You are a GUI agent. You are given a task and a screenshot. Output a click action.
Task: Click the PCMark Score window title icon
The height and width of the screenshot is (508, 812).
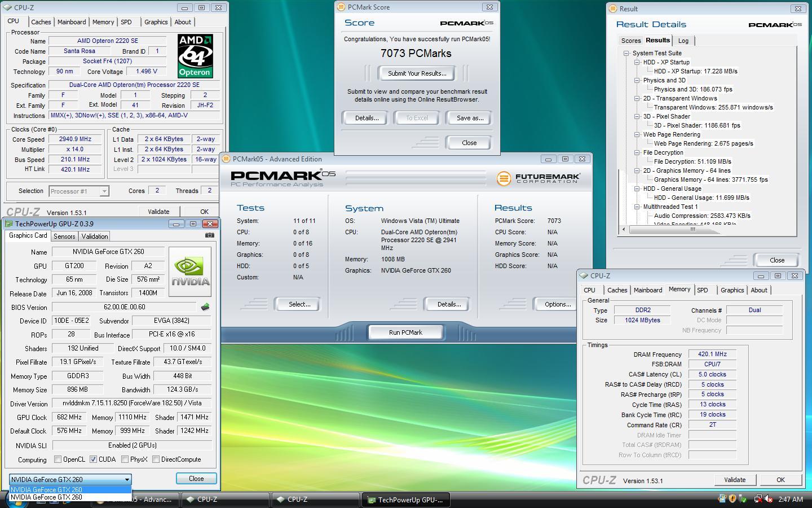[341, 7]
